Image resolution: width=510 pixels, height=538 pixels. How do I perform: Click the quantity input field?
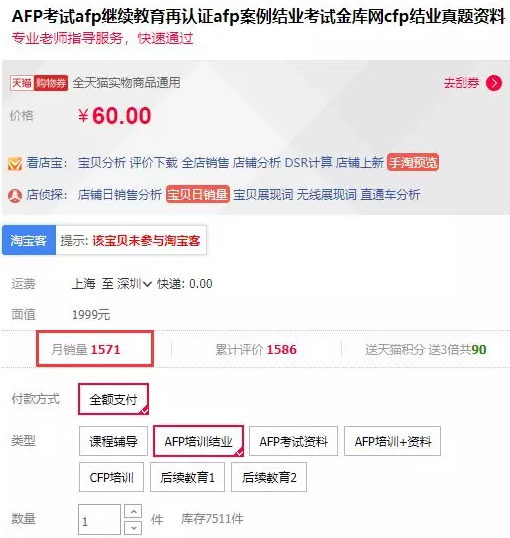[99, 519]
